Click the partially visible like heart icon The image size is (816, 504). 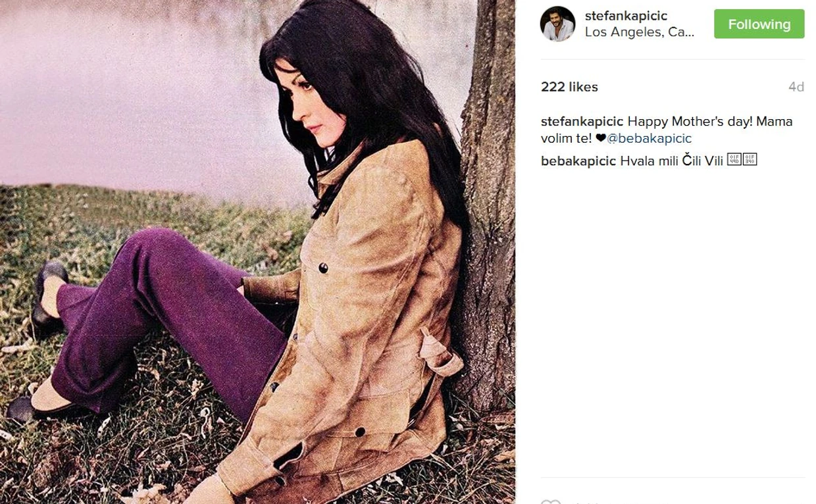coord(551,501)
